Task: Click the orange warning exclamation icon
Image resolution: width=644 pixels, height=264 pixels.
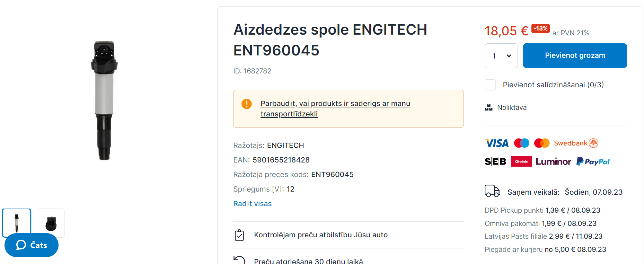Action: [246, 104]
